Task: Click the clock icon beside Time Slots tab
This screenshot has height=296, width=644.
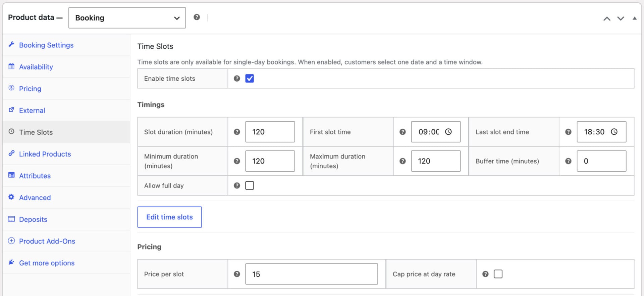Action: [x=11, y=132]
